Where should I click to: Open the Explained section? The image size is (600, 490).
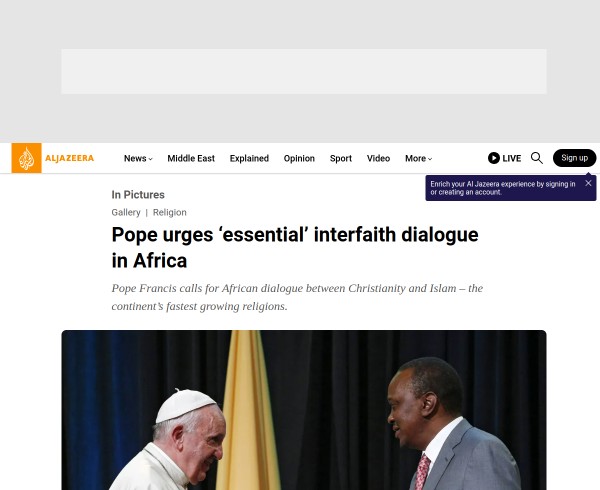click(x=249, y=158)
